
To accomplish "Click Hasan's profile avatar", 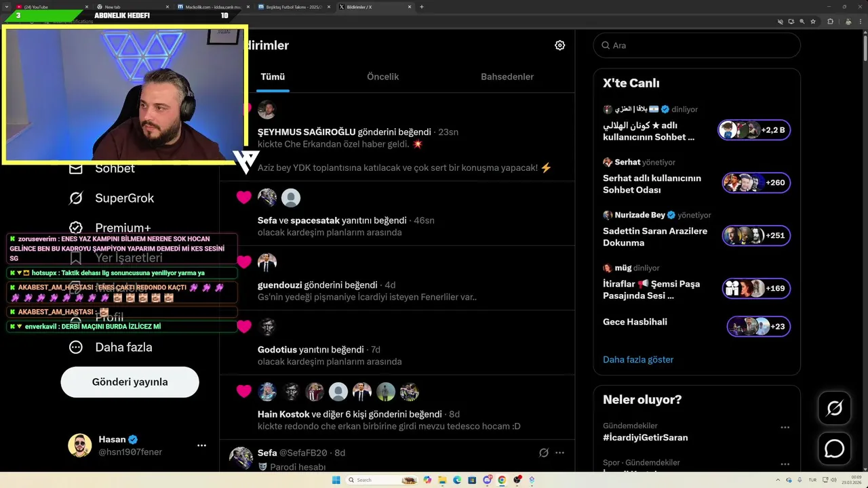I will click(x=79, y=445).
